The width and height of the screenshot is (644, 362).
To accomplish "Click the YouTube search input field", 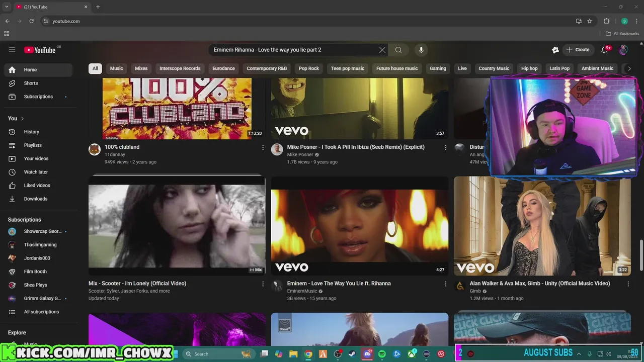I will [x=294, y=50].
